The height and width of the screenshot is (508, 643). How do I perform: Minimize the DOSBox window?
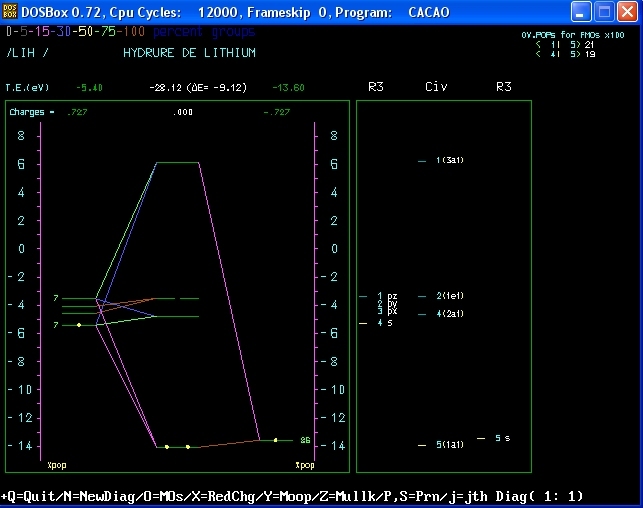tap(581, 12)
